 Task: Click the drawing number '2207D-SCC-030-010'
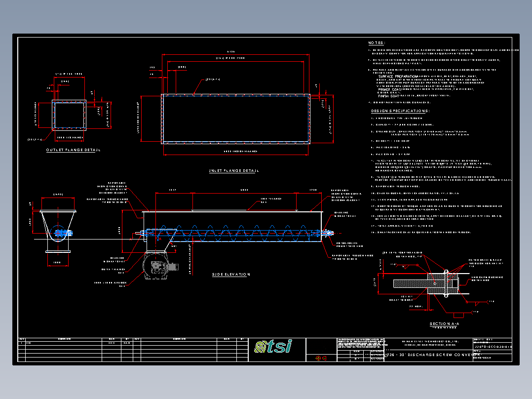tap(493, 347)
